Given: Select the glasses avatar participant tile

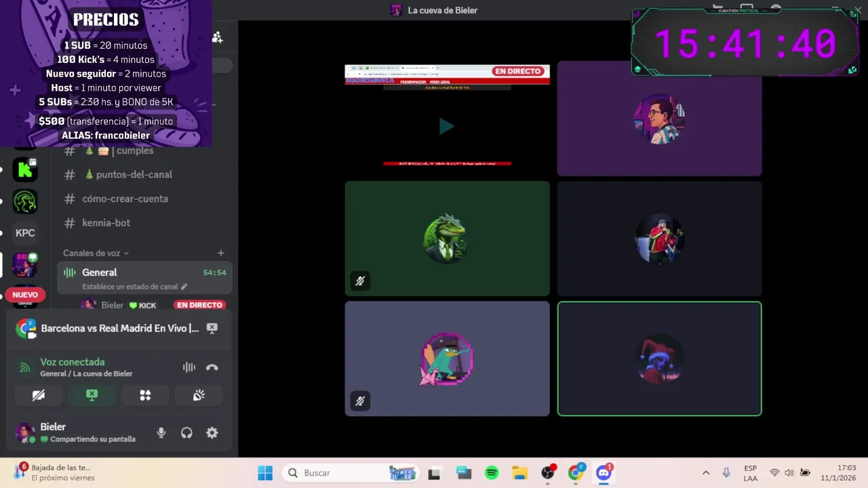Looking at the screenshot, I should point(659,119).
